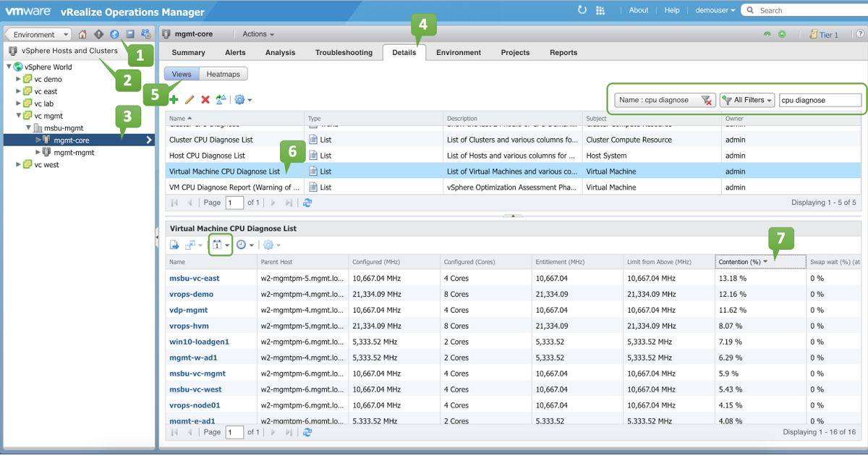
Task: Open the Actions menu
Action: [258, 34]
